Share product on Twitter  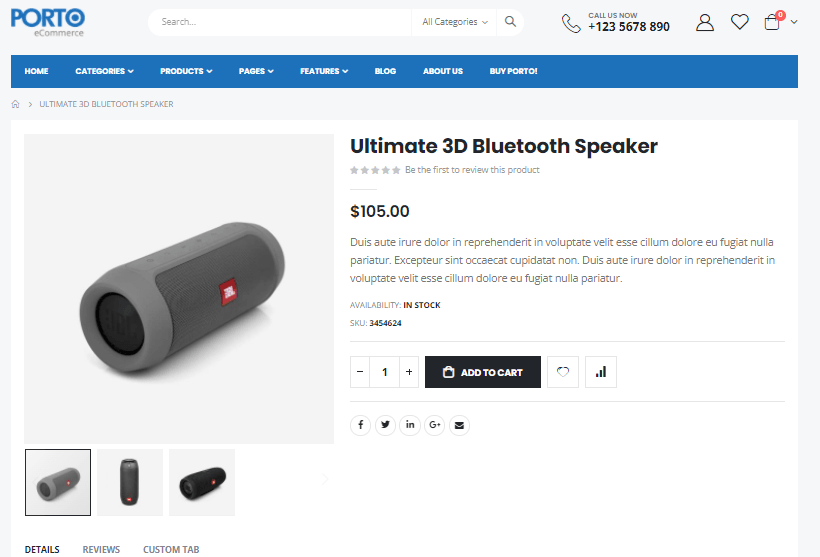click(385, 425)
